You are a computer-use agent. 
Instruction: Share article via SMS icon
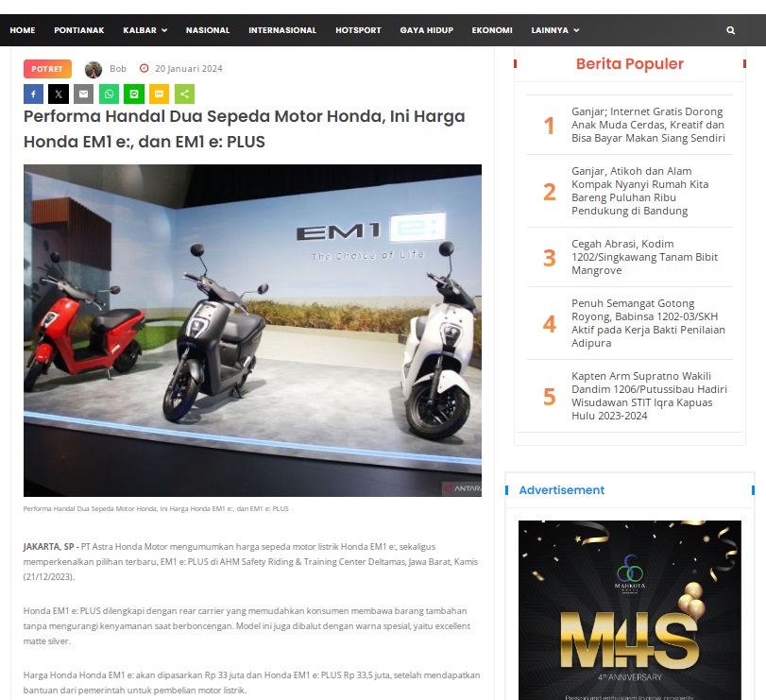click(x=160, y=94)
